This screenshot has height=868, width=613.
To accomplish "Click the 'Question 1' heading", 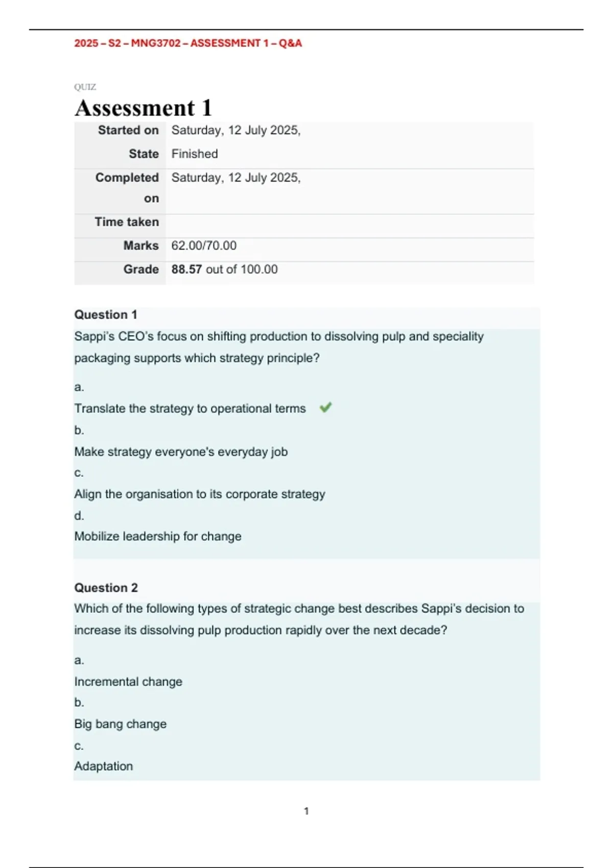I will point(106,315).
